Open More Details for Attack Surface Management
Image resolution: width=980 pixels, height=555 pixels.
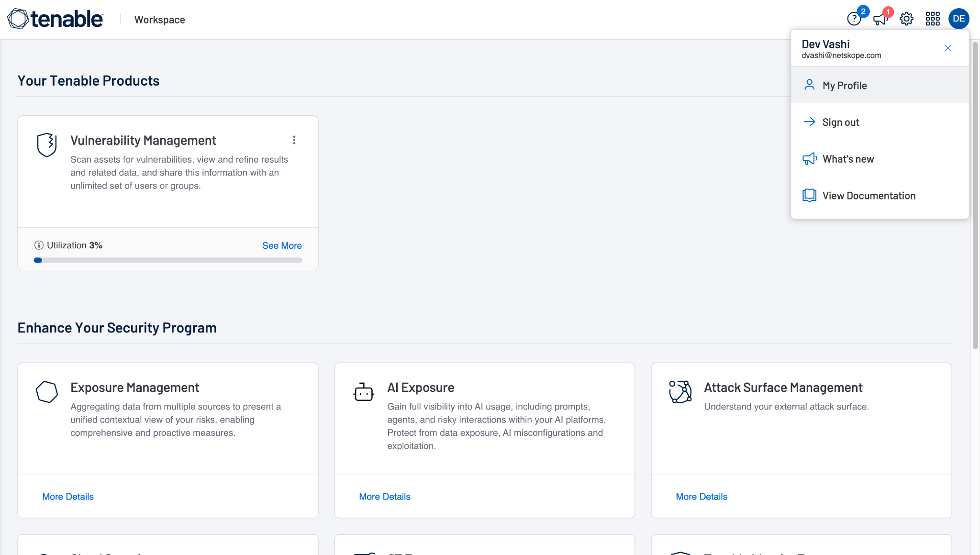click(x=702, y=497)
